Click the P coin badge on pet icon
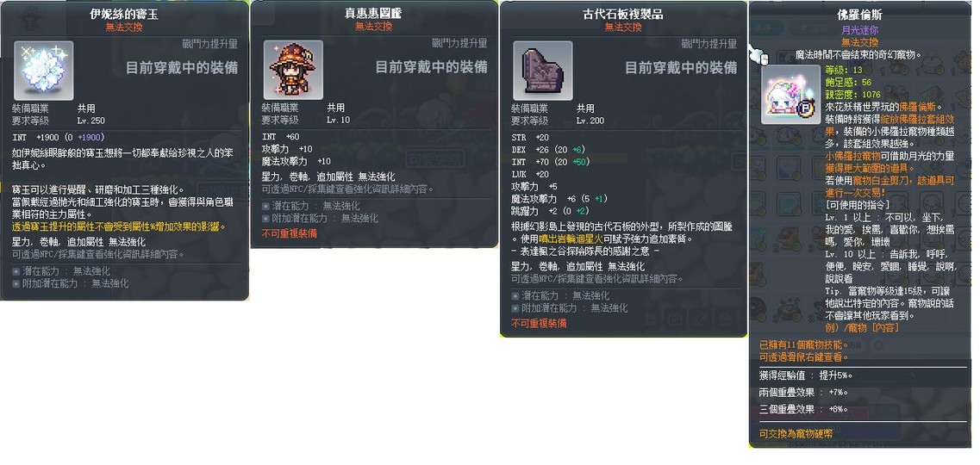This screenshot has height=465, width=980. [x=805, y=109]
